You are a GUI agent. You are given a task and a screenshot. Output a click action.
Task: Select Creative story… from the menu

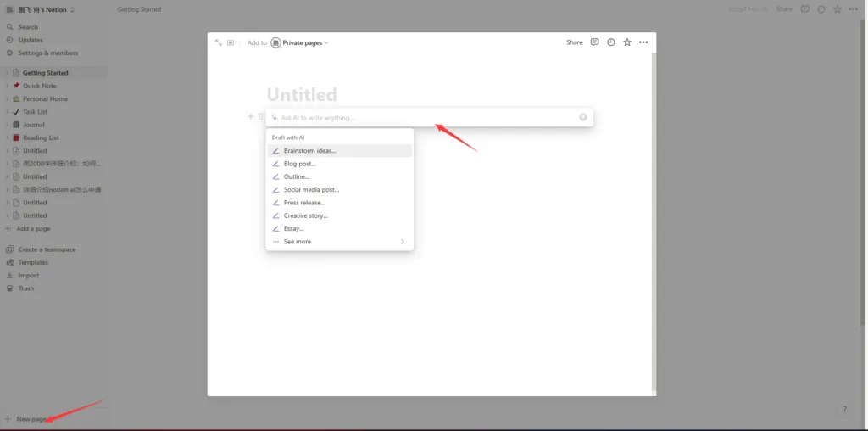coord(339,215)
